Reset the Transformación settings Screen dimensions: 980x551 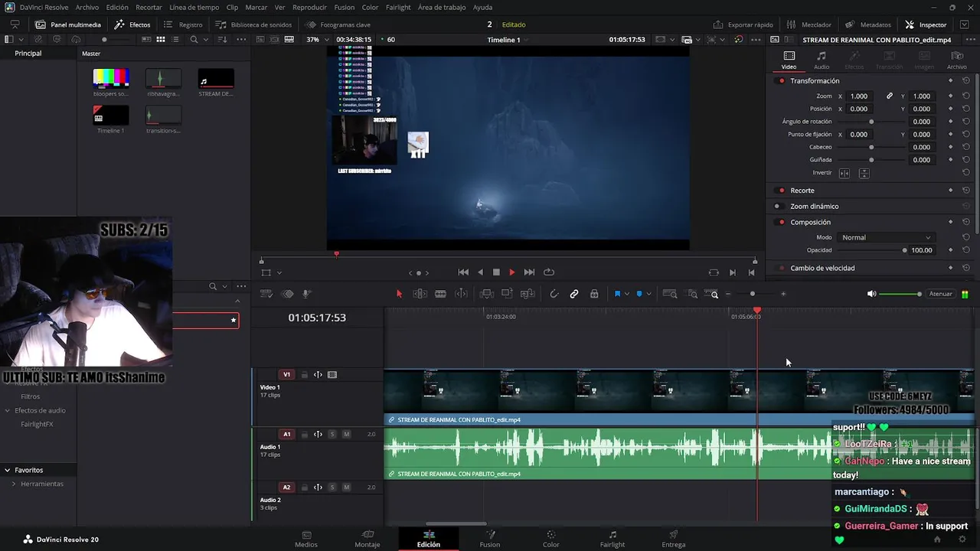click(966, 81)
